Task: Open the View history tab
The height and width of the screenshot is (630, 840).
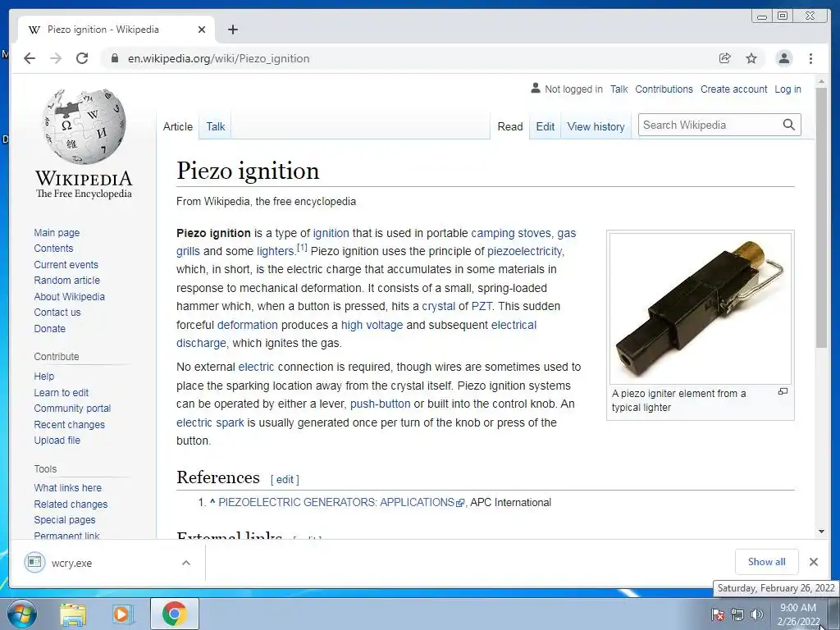Action: tap(596, 127)
